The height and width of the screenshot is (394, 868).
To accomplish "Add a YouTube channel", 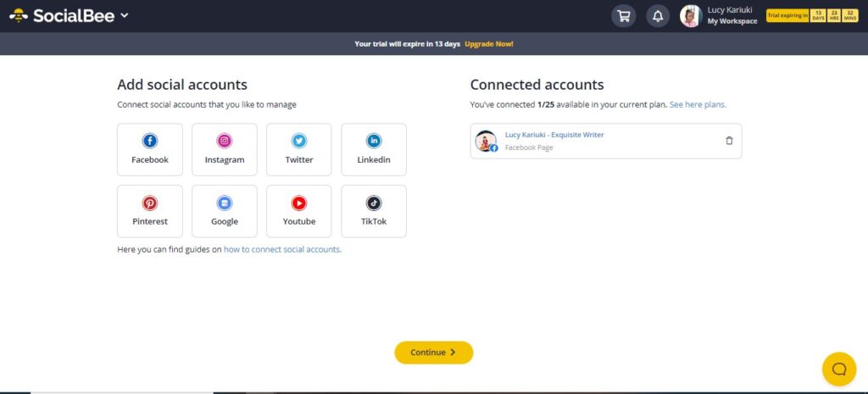I will coord(299,211).
